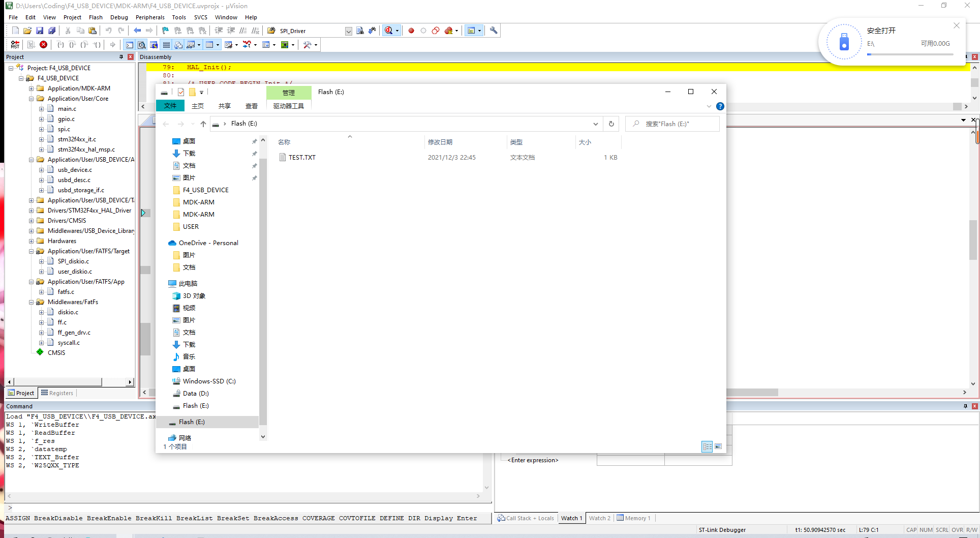
Task: Open the Memory windows icon
Action: [x=209, y=45]
